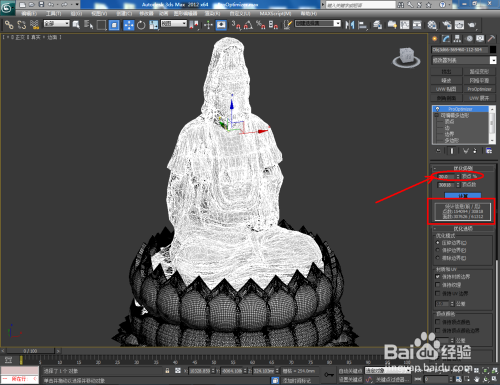500x385 pixels.
Task: Select ProOptimizer in modifier stack
Action: pos(460,109)
